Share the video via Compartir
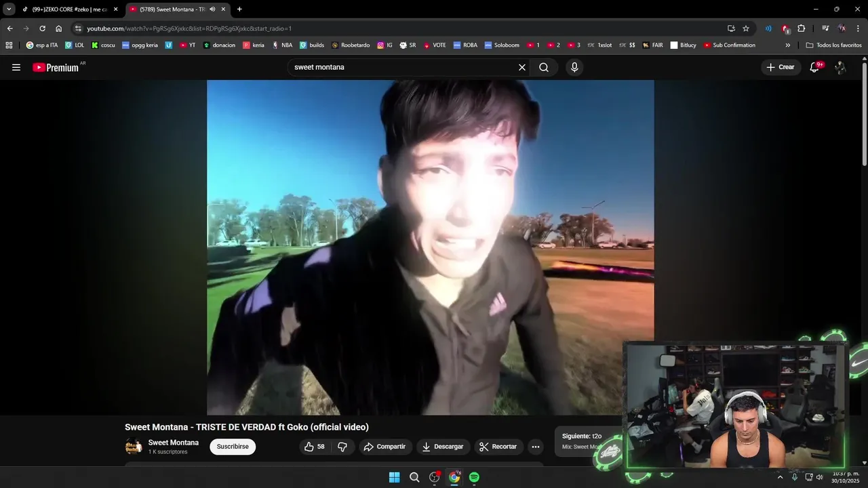868x488 pixels. [x=384, y=447]
